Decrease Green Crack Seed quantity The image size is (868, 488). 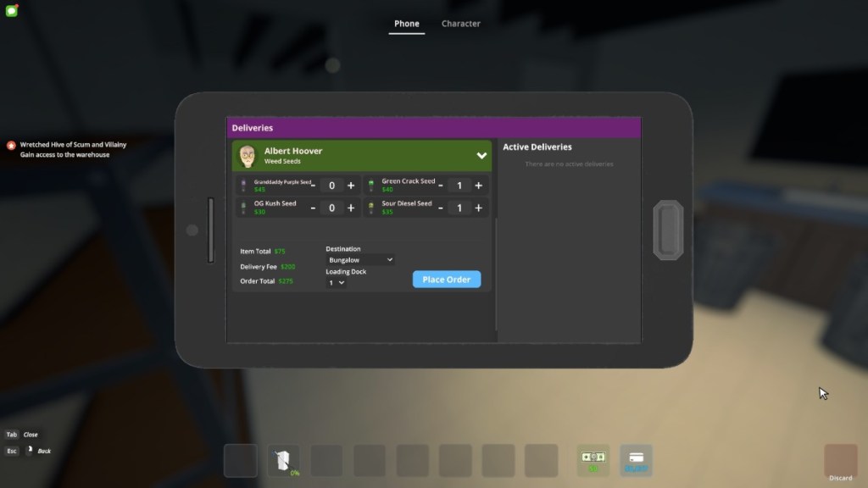pos(441,186)
